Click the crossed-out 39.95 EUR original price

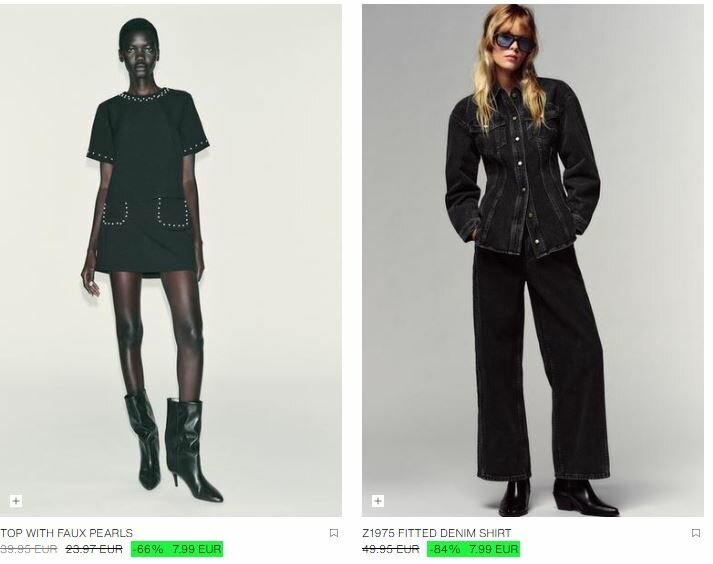click(28, 549)
